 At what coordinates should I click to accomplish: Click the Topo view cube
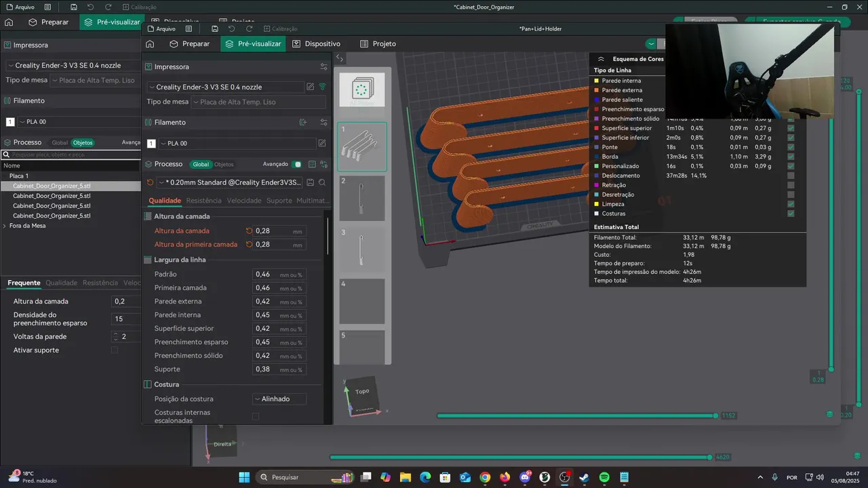coord(362,392)
